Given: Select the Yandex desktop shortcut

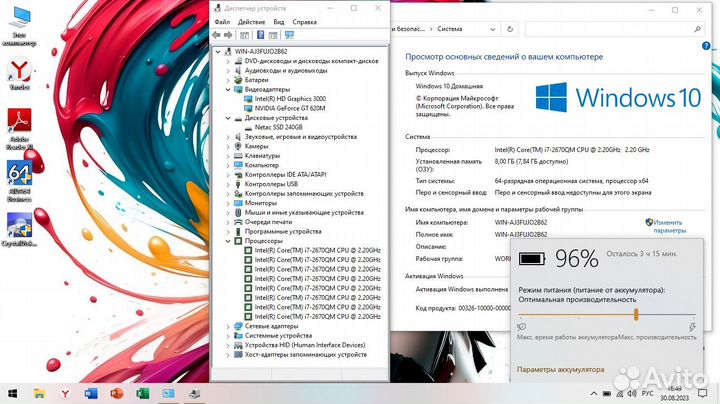Looking at the screenshot, I should pyautogui.click(x=19, y=73).
